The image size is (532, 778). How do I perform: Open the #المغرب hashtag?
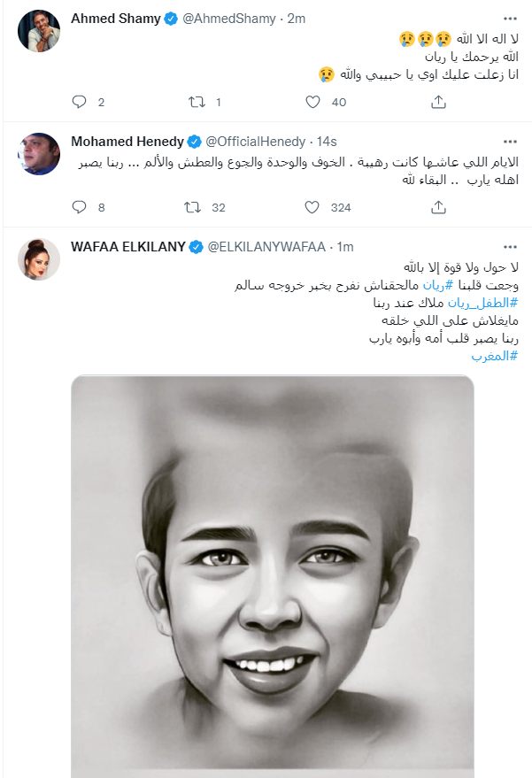pos(494,357)
